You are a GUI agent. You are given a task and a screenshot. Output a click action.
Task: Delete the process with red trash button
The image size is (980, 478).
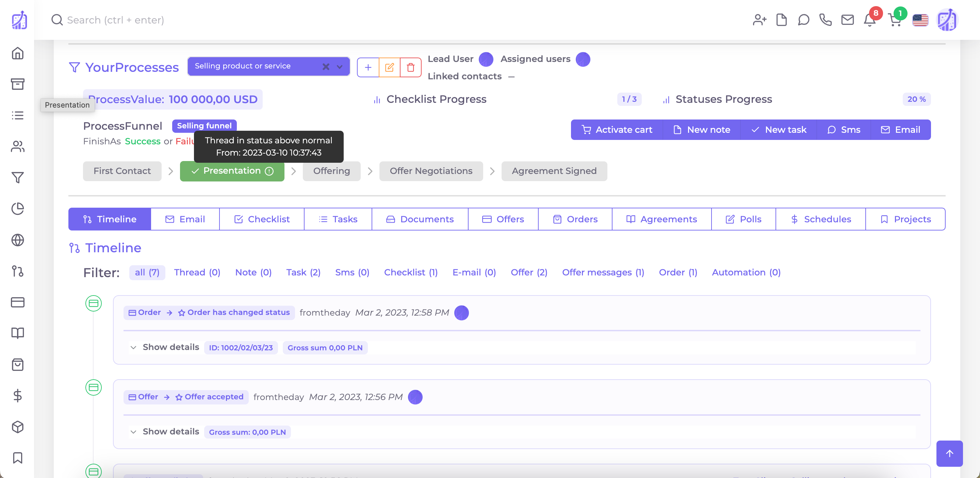(x=410, y=67)
